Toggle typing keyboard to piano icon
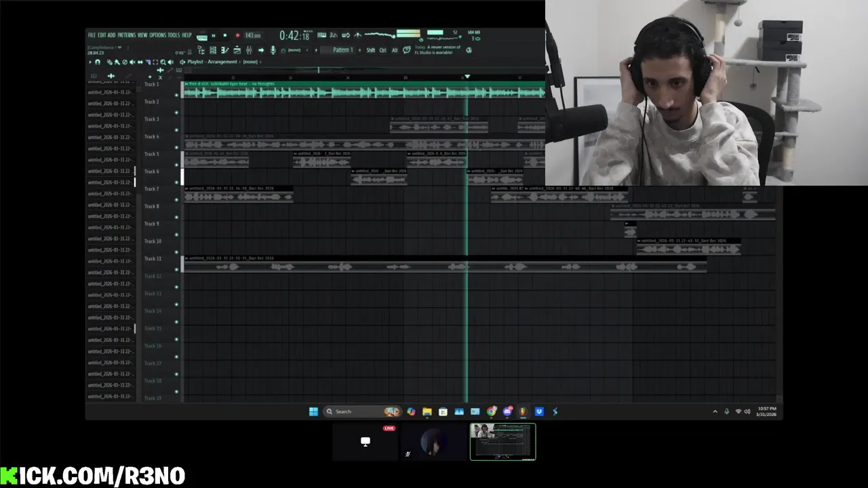 point(321,35)
